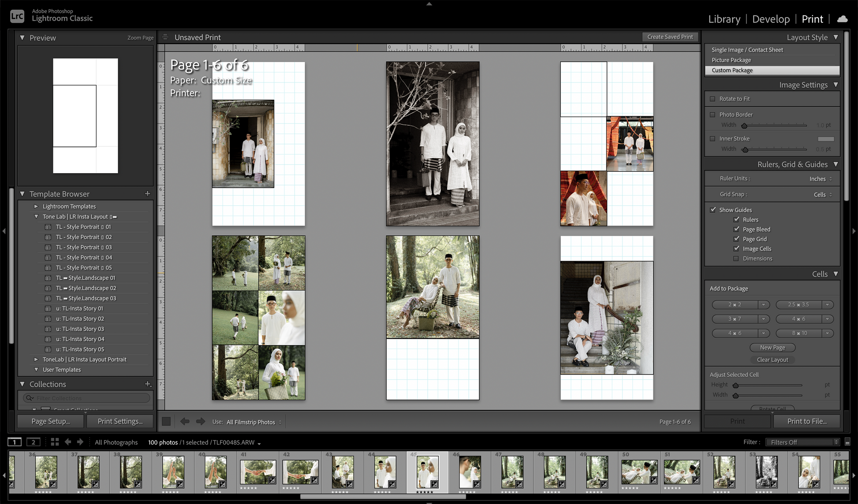The image size is (858, 504).
Task: Open grid view icon in filmstrip bar
Action: 55,442
